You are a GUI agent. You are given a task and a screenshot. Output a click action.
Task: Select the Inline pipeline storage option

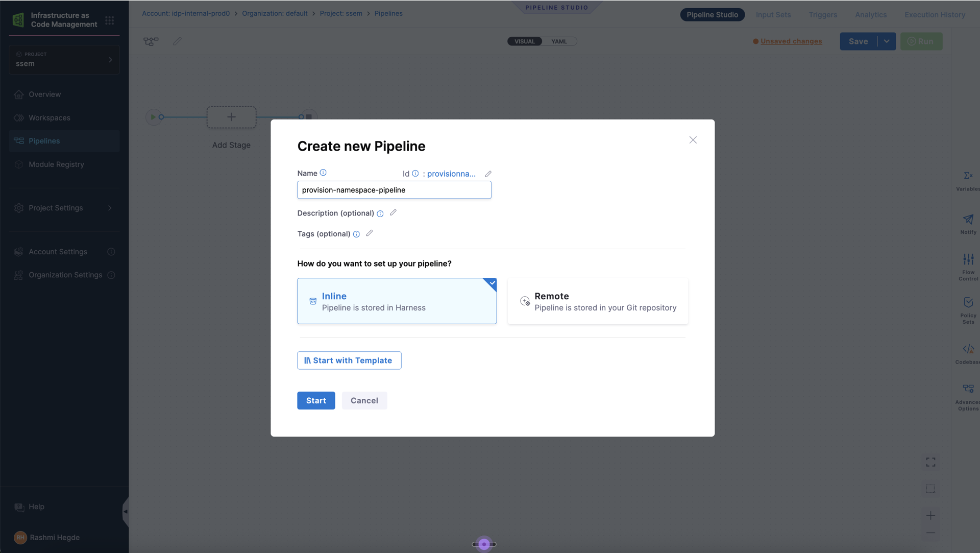tap(397, 301)
